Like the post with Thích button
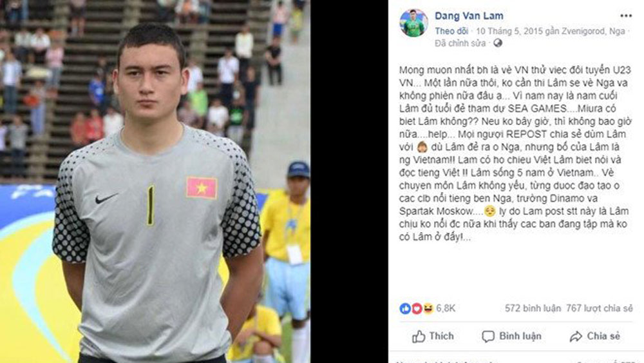 click(433, 337)
